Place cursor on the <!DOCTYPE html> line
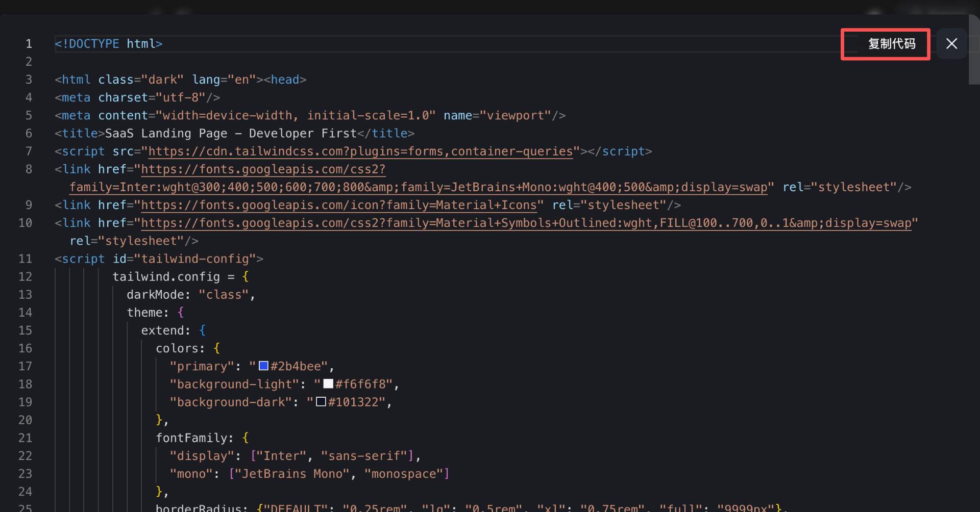This screenshot has height=512, width=980. point(108,44)
